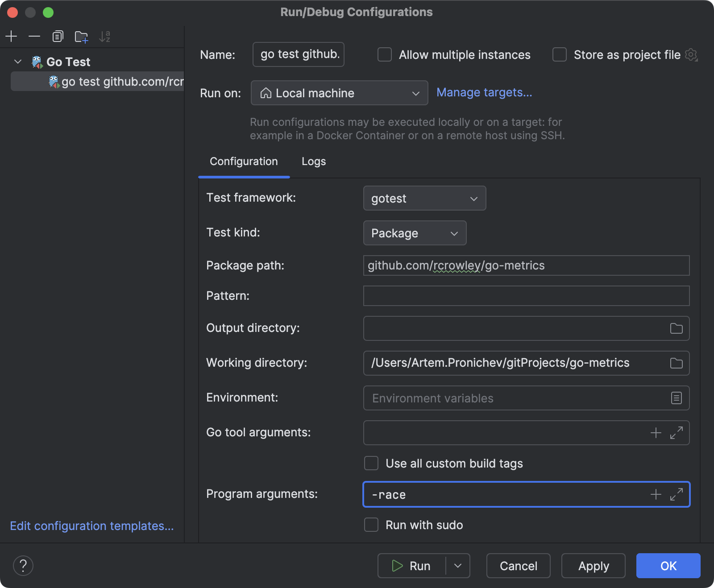Click the Add New Configuration plus icon
Image resolution: width=714 pixels, height=588 pixels.
[x=11, y=36]
